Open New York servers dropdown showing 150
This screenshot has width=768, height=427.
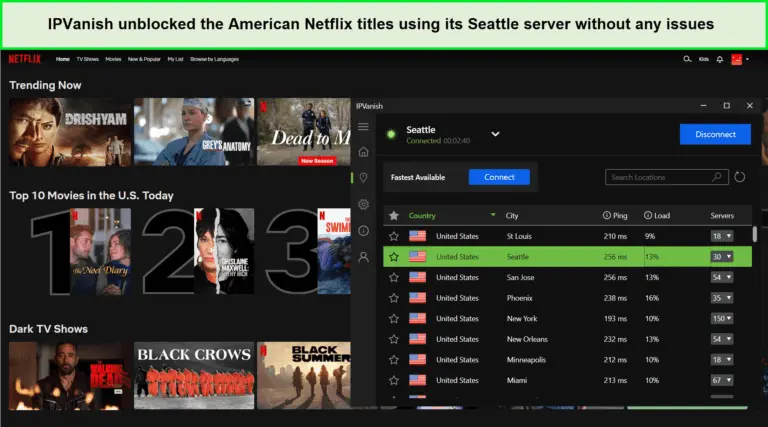[721, 318]
